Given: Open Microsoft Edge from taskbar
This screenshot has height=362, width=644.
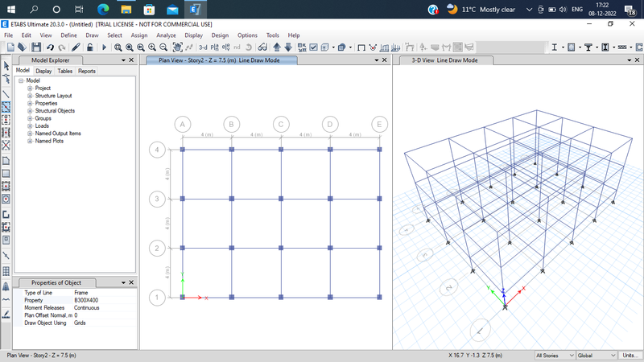Looking at the screenshot, I should point(103,9).
